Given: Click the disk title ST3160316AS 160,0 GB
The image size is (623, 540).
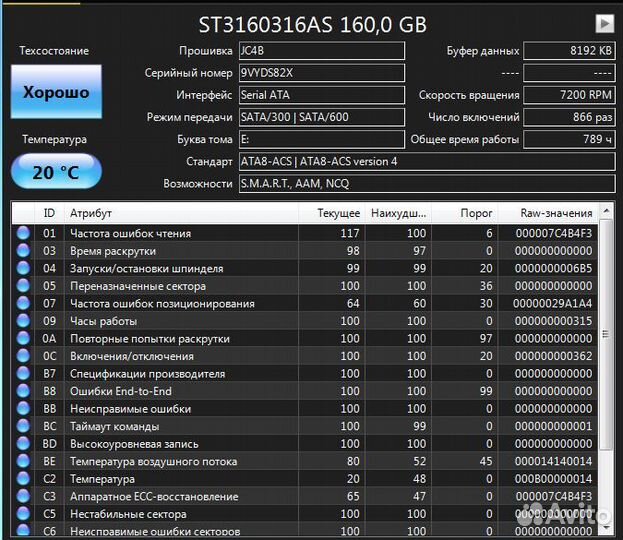Looking at the screenshot, I should [313, 24].
